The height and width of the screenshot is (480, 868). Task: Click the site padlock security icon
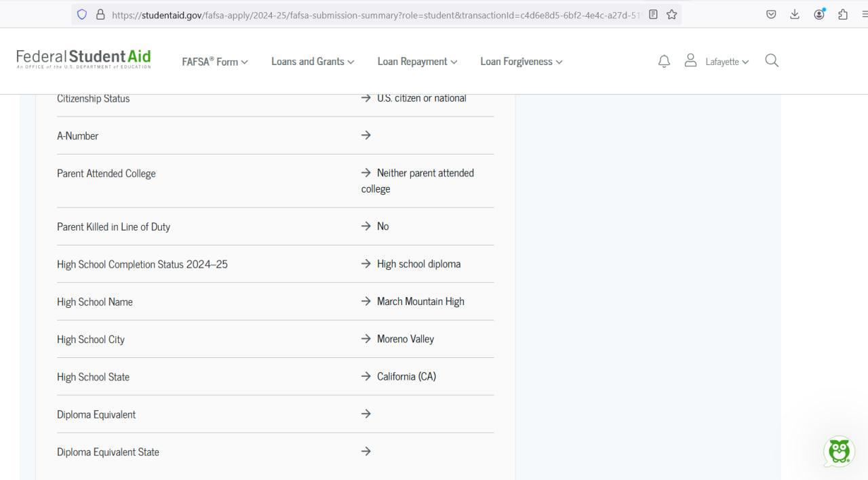[100, 14]
